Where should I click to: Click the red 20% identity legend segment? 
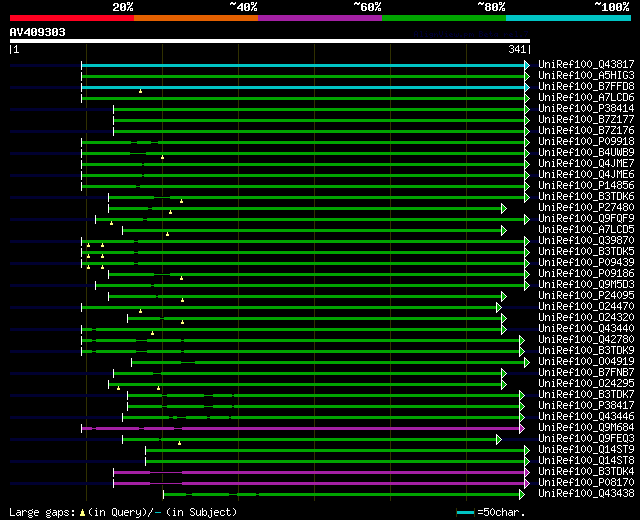[x=72, y=18]
